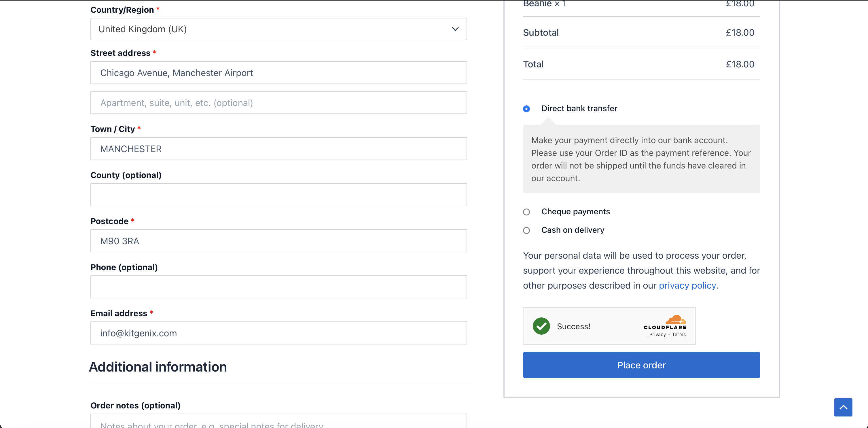This screenshot has width=868, height=428.
Task: Click the Order notes text area
Action: pyautogui.click(x=278, y=422)
